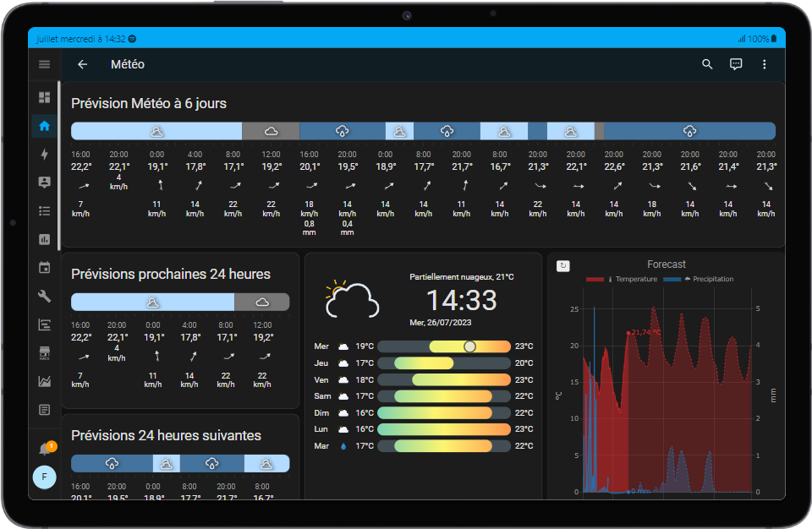Image resolution: width=812 pixels, height=529 pixels.
Task: Open the person card icon in sidebar
Action: (x=45, y=183)
